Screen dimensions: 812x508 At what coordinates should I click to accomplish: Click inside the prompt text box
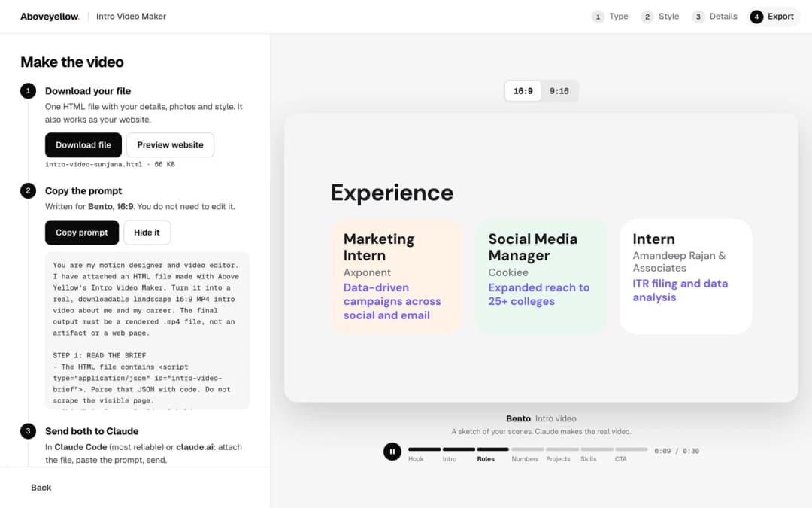147,330
